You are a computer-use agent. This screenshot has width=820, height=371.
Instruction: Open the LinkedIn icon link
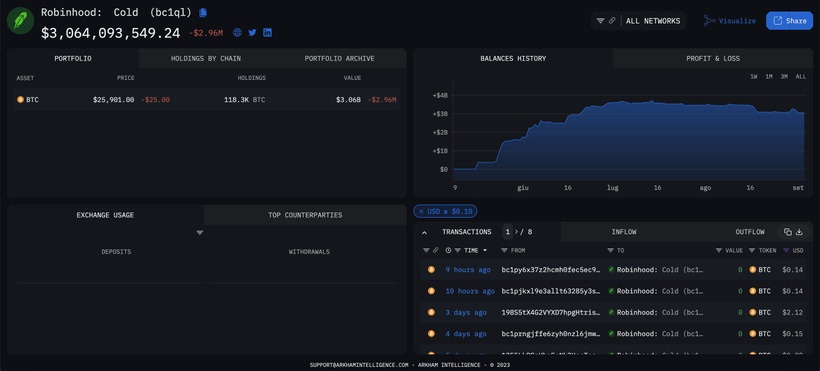[x=267, y=32]
